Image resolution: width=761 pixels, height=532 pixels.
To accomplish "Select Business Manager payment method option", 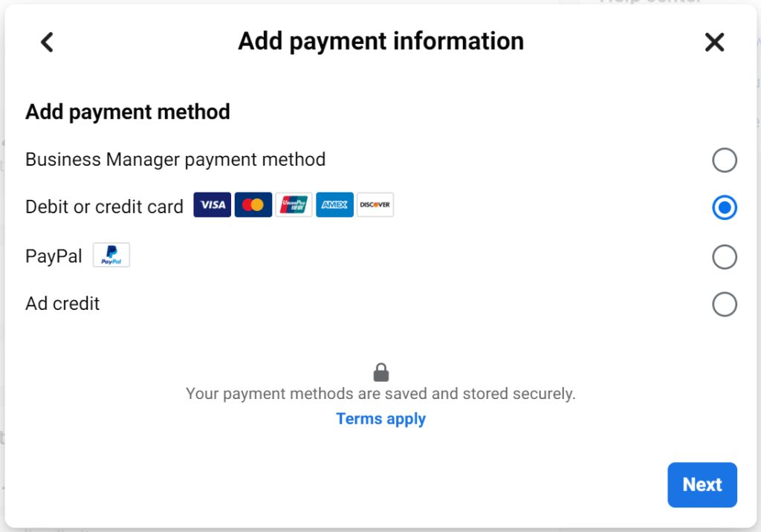I will coord(725,160).
